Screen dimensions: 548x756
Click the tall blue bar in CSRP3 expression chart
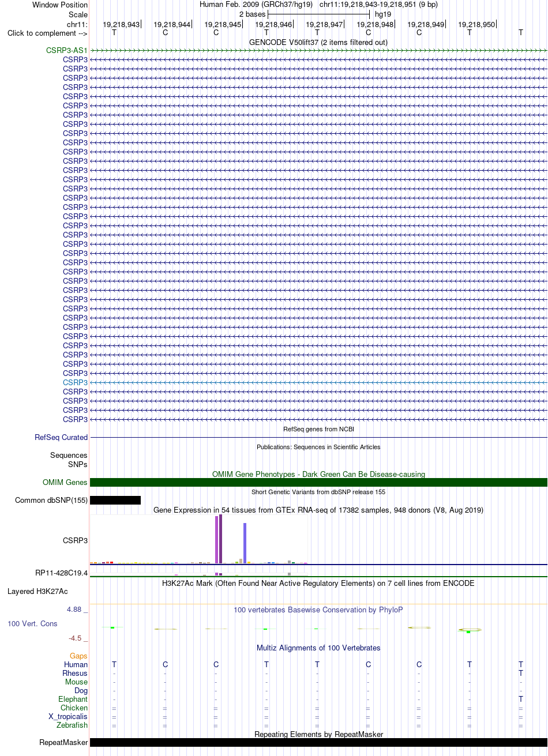click(x=245, y=543)
